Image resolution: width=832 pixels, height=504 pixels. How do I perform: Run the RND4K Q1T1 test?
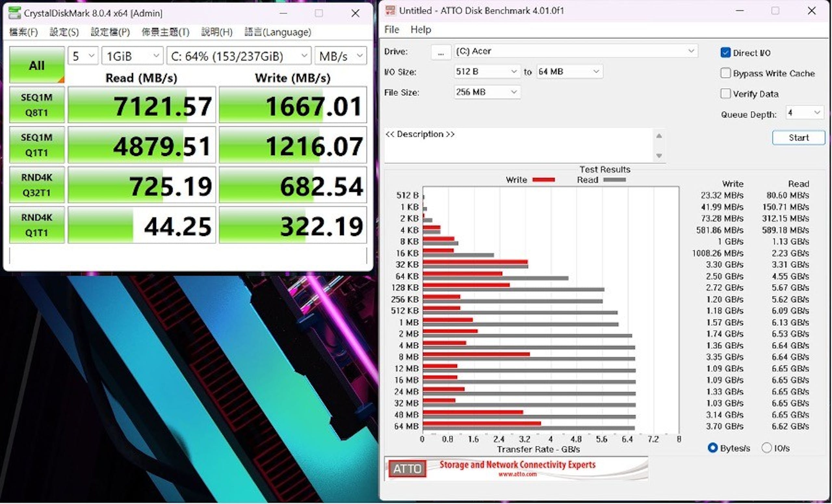(x=37, y=225)
